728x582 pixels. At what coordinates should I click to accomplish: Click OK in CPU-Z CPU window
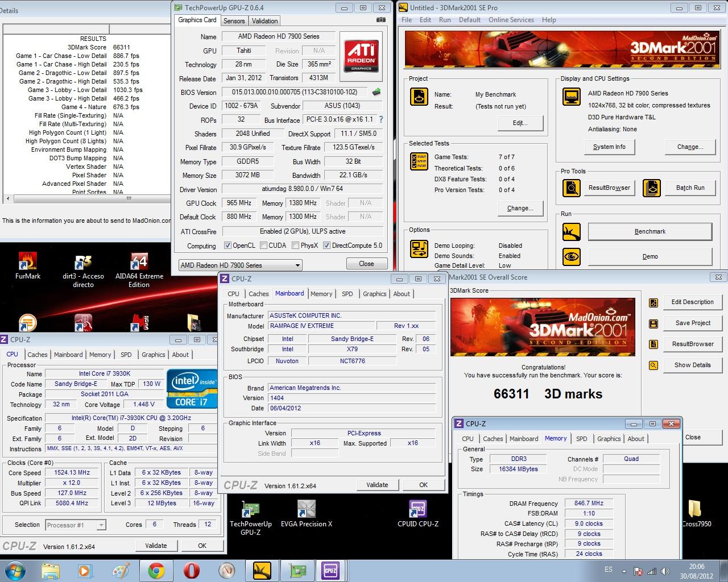tap(202, 546)
